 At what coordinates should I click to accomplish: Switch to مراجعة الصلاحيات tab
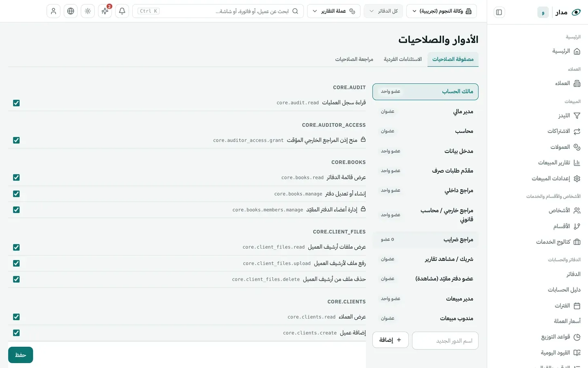[x=354, y=59]
